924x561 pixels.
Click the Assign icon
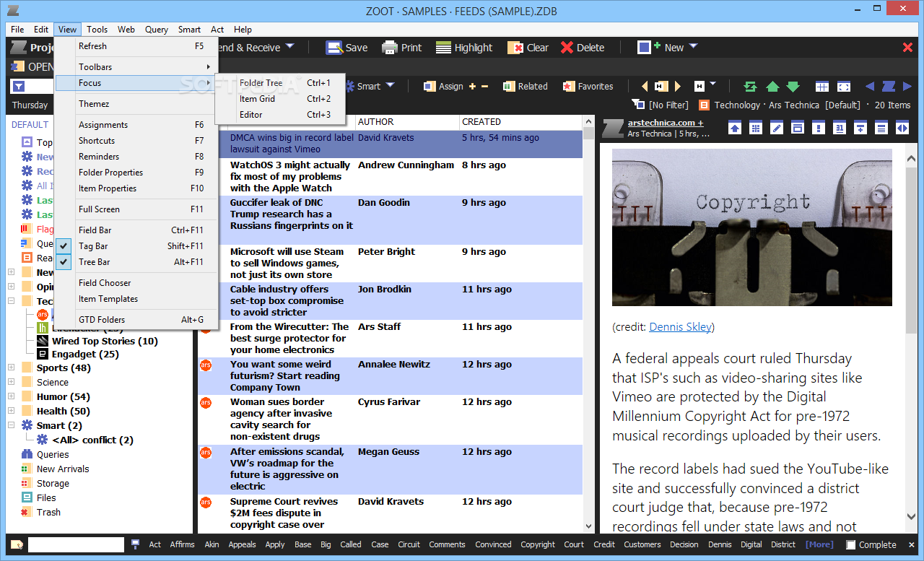(428, 86)
